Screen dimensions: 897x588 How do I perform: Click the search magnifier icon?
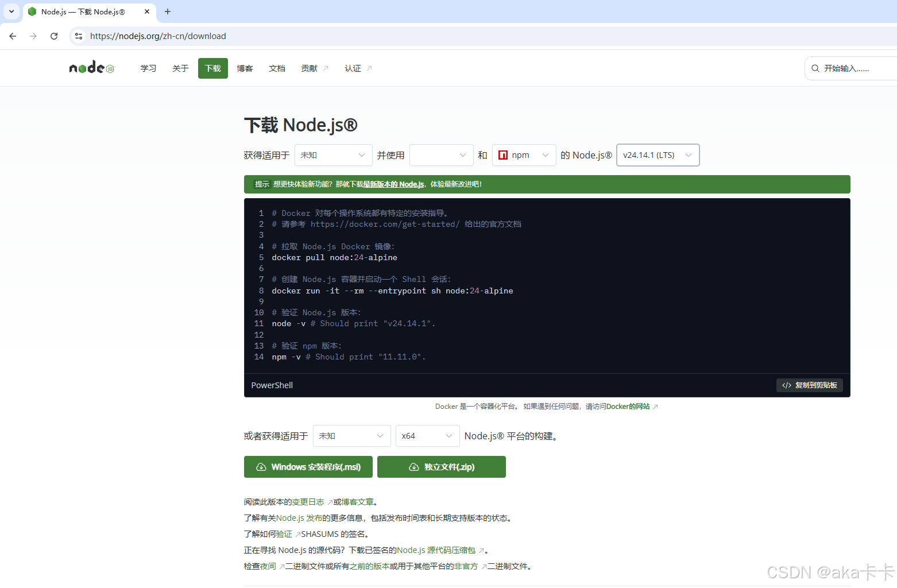[x=815, y=68]
